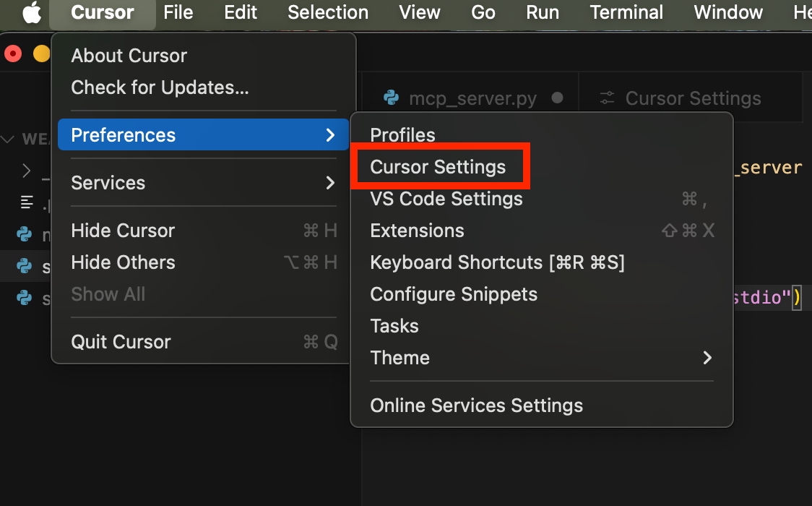Open Keyboard Shortcuts

[x=542, y=262]
